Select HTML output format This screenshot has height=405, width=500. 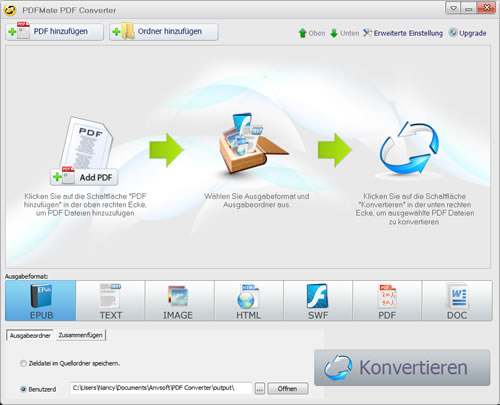coord(249,301)
